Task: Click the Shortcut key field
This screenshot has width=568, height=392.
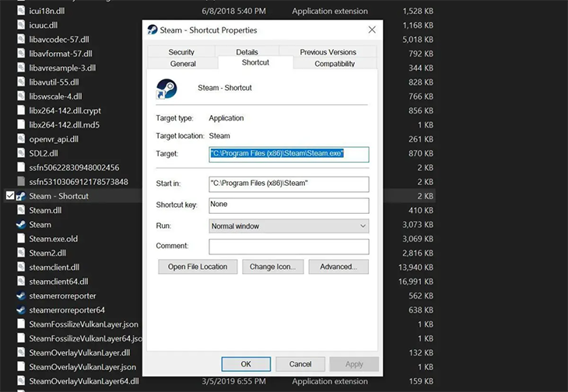Action: click(289, 205)
